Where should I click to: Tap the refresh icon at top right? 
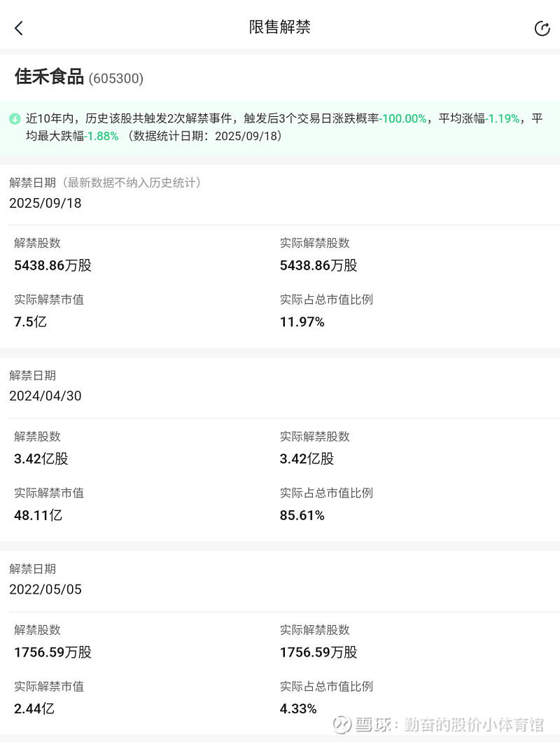point(542,29)
